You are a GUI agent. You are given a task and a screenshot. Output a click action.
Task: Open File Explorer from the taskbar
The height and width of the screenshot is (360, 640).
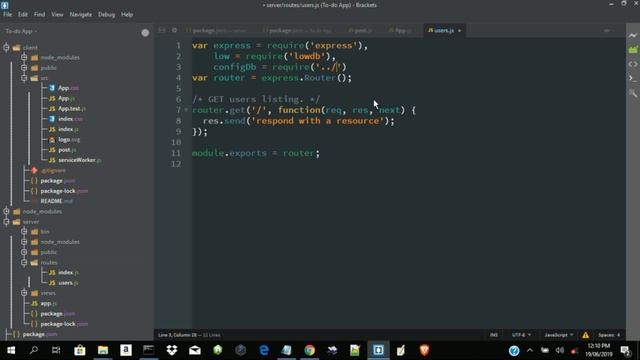point(103,350)
